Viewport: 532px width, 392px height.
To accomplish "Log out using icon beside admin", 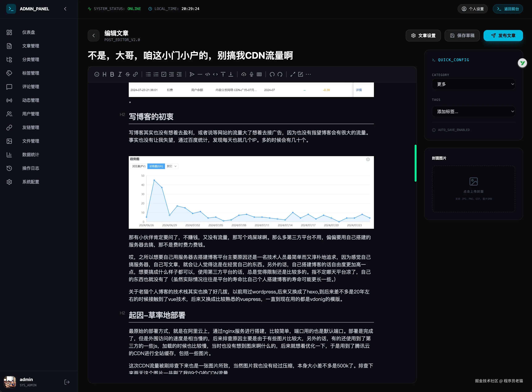I will point(67,382).
